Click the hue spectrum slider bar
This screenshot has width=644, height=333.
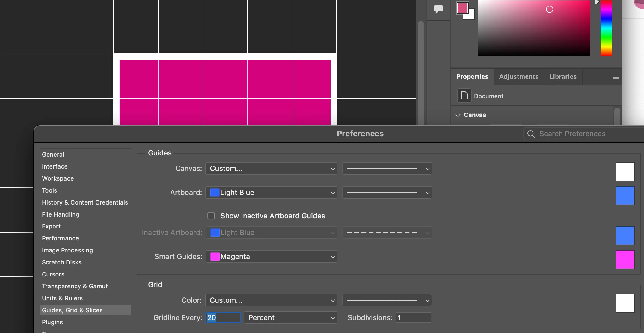(606, 28)
